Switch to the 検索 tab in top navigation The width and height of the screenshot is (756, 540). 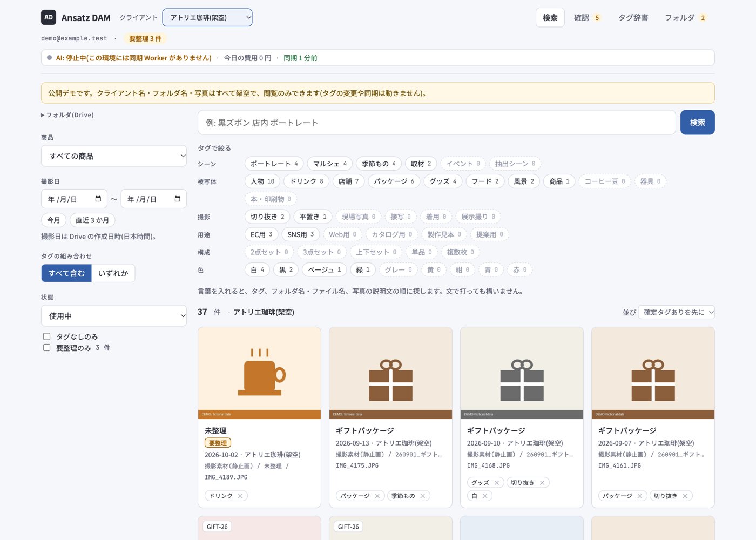click(x=550, y=17)
